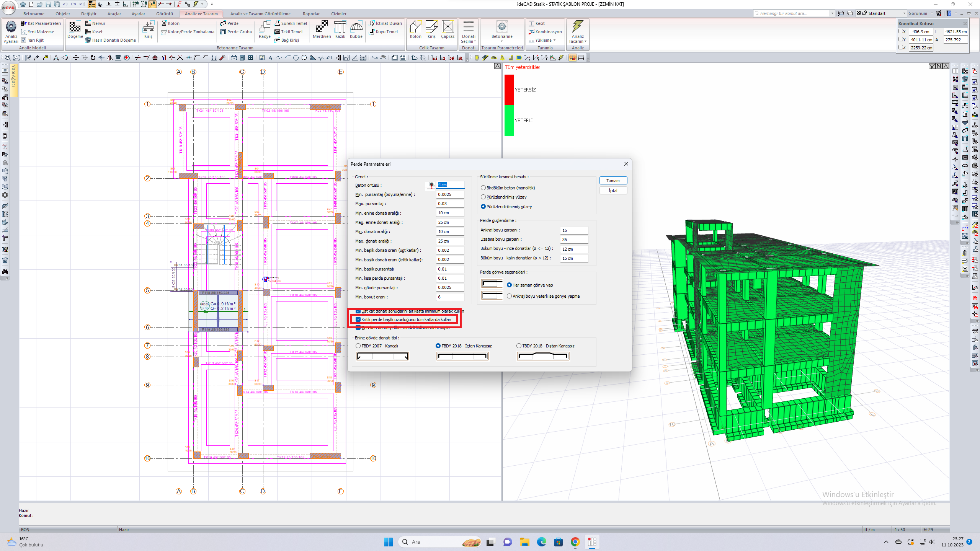This screenshot has width=980, height=551.
Task: Click the Bağ Kirişi tool
Action: 287,40
